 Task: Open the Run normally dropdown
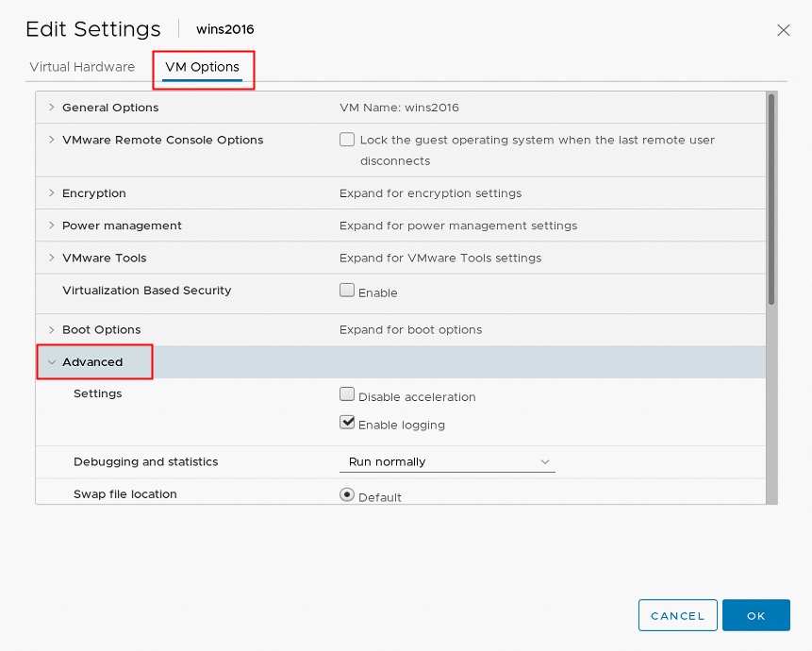[x=447, y=461]
